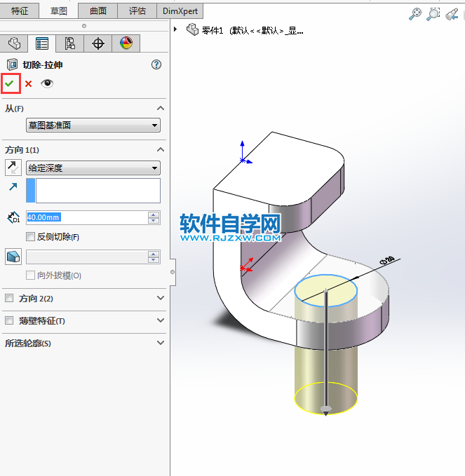Switch to the 草图 tab
Screen dimensions: 465x476
tap(59, 11)
